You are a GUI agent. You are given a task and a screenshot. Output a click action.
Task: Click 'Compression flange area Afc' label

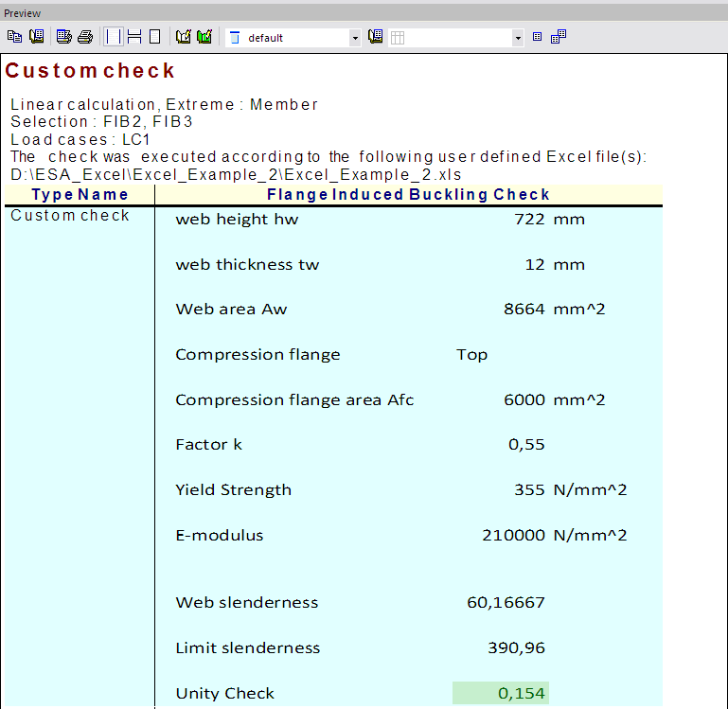click(294, 400)
